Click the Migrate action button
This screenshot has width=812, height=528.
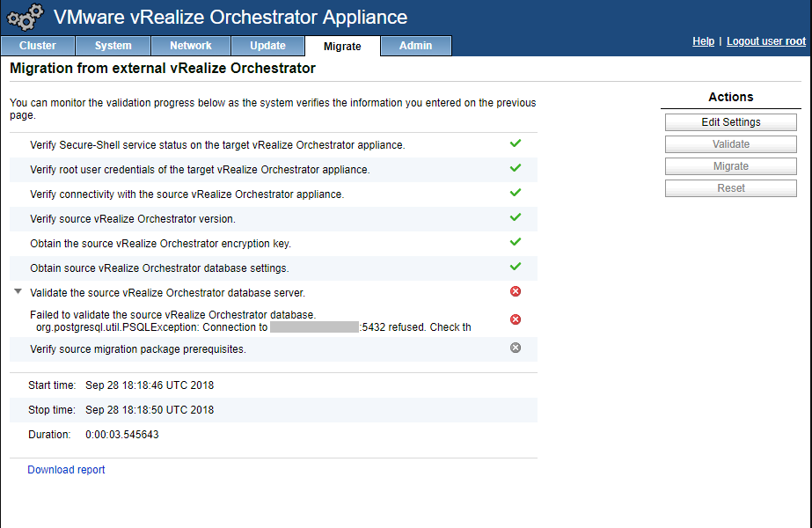coord(731,166)
